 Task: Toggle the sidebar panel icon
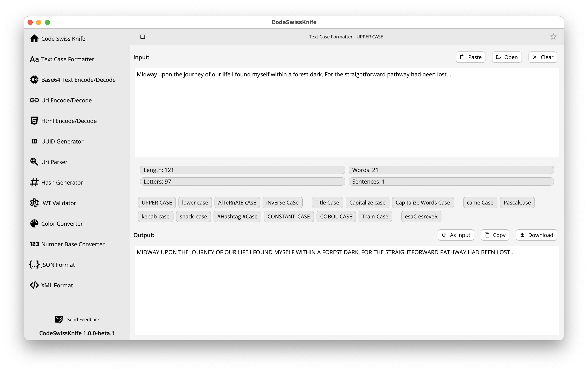tap(143, 37)
